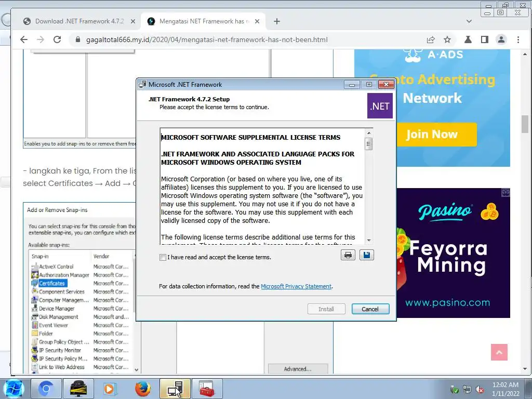The height and width of the screenshot is (399, 532).
Task: Click the license text scroll up arrow
Action: [x=369, y=133]
